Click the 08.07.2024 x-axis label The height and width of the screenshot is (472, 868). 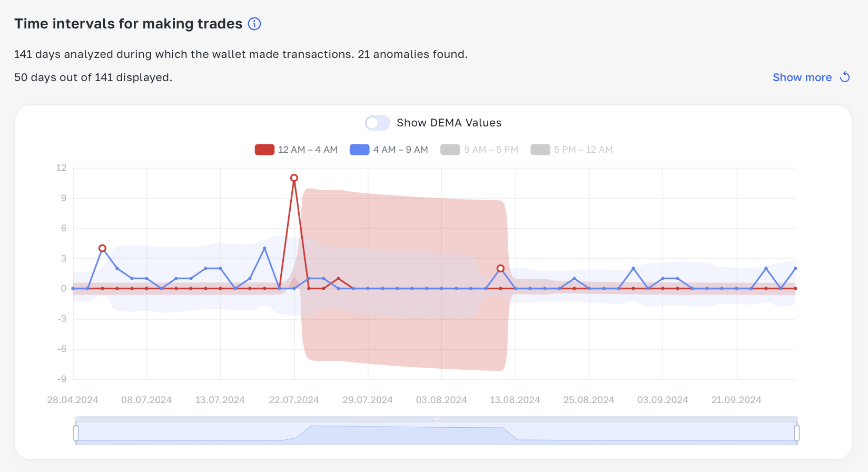(x=146, y=400)
